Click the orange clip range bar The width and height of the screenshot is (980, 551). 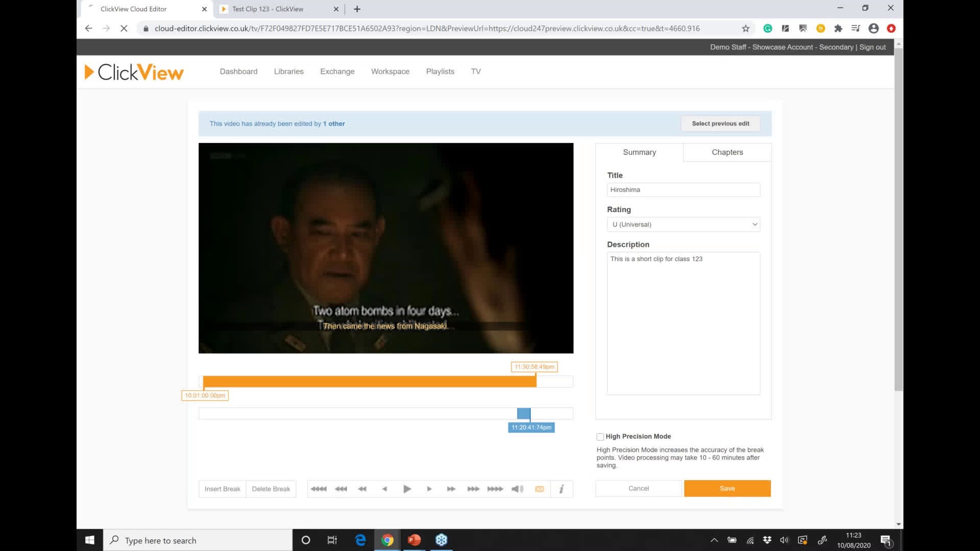[370, 382]
